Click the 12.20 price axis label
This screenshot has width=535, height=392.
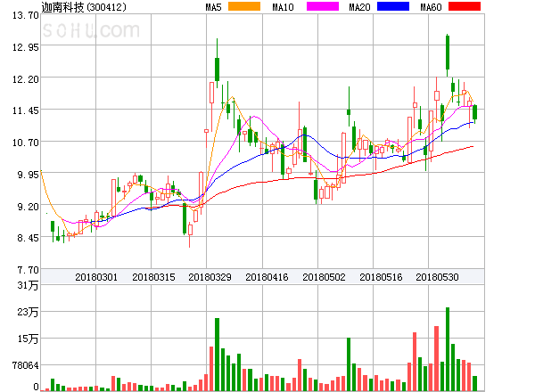point(26,79)
